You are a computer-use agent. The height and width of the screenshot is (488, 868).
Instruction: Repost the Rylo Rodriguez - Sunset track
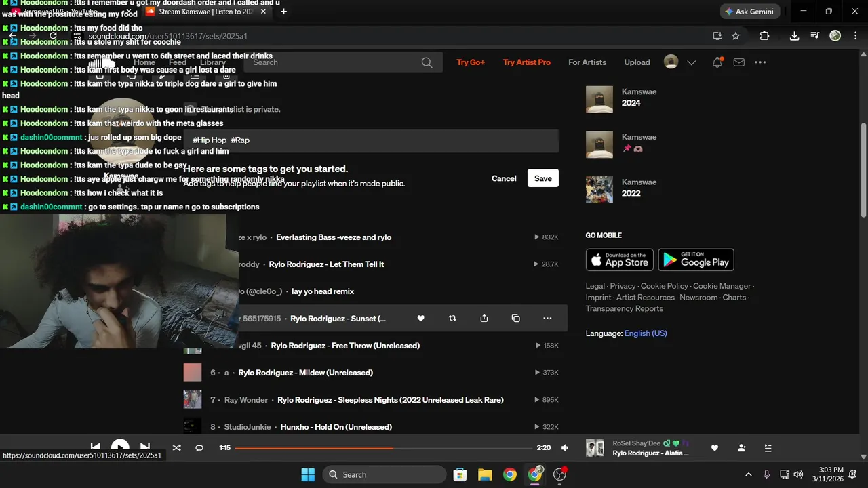(x=452, y=319)
